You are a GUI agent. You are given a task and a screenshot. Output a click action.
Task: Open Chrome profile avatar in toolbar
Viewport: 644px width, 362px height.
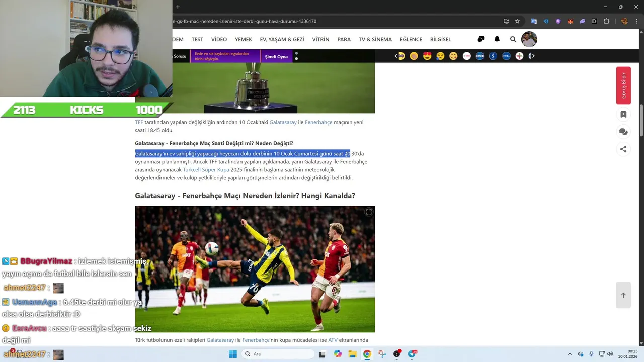pos(624,21)
